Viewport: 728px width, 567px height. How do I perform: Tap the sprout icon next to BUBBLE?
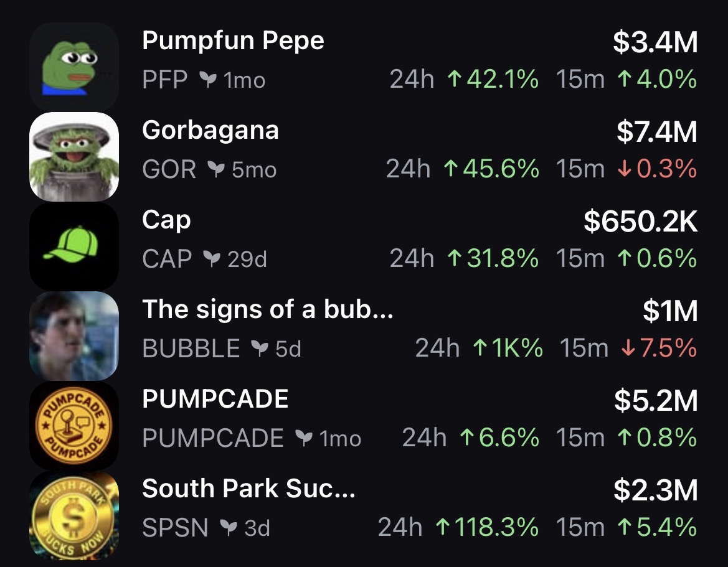(258, 349)
